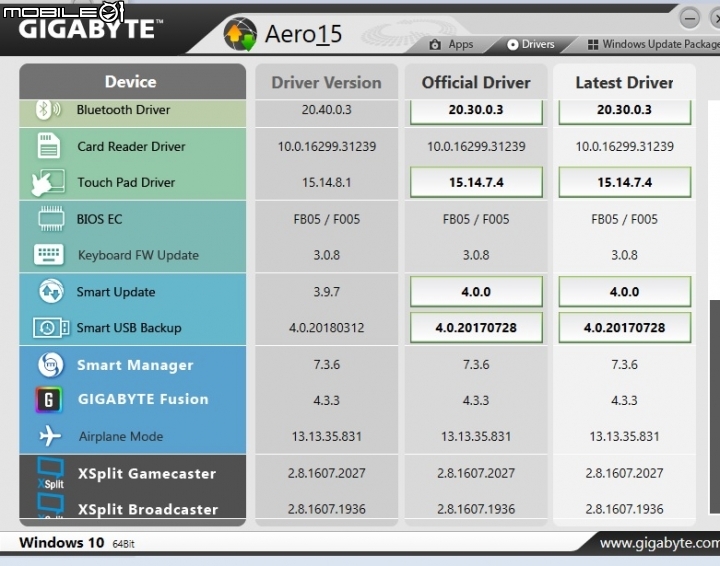
Task: Click Smart Manager installed version 7.3.6
Action: click(x=326, y=364)
